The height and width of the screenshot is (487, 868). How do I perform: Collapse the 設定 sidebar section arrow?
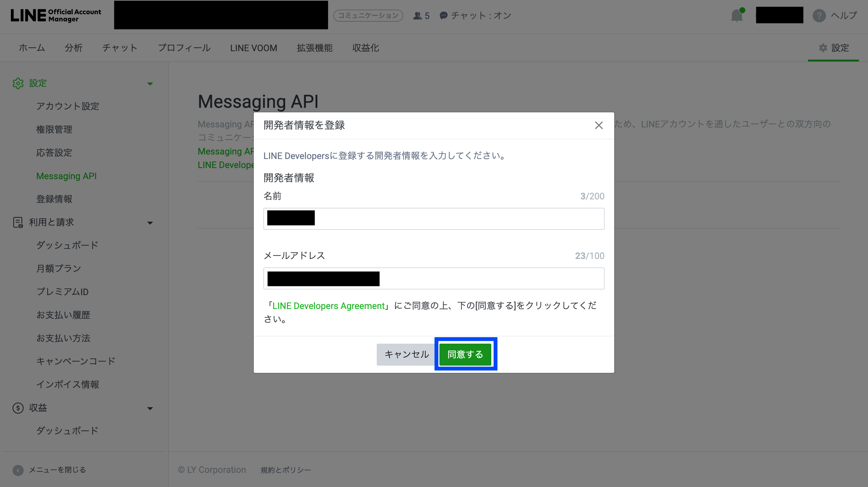(x=150, y=83)
